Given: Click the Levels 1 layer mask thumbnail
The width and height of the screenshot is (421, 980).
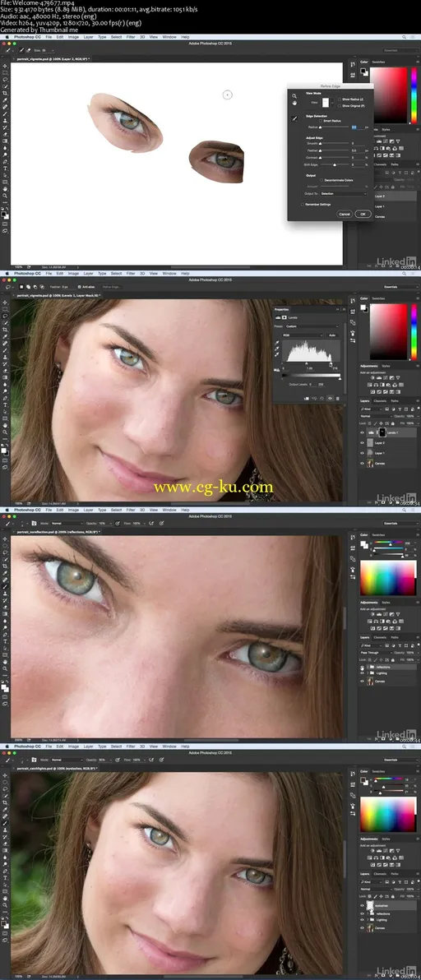Looking at the screenshot, I should tap(382, 432).
